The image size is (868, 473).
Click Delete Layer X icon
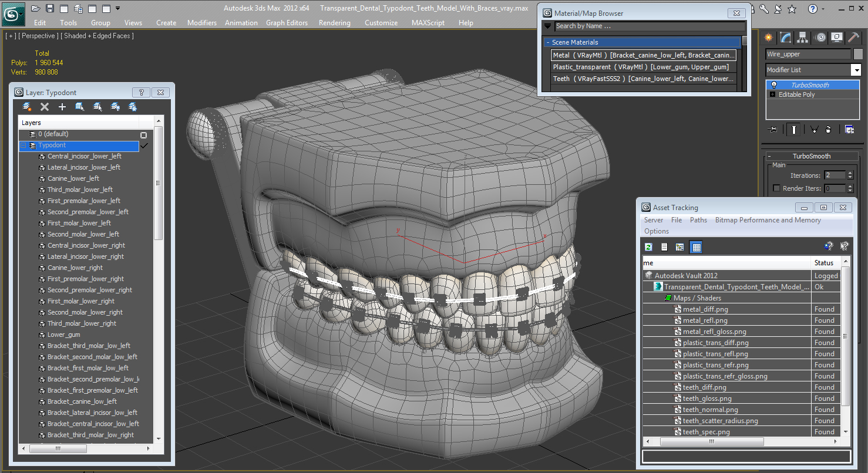coord(45,107)
